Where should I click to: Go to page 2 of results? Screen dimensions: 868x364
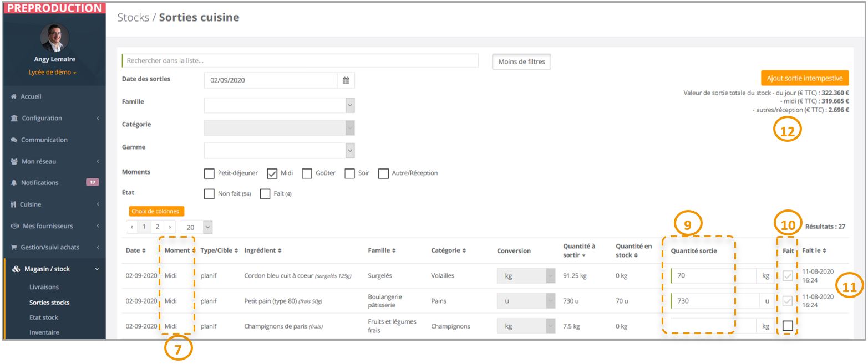point(158,227)
